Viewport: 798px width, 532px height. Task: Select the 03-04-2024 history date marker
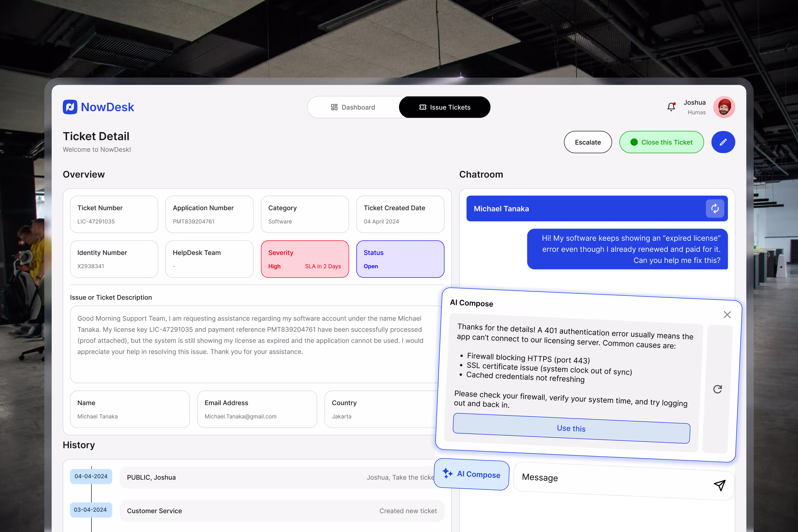pos(91,510)
